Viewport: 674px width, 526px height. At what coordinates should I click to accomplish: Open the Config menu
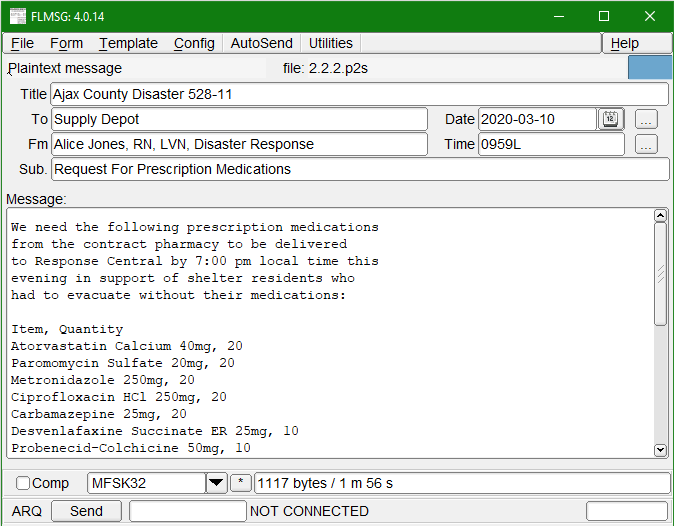coord(194,43)
